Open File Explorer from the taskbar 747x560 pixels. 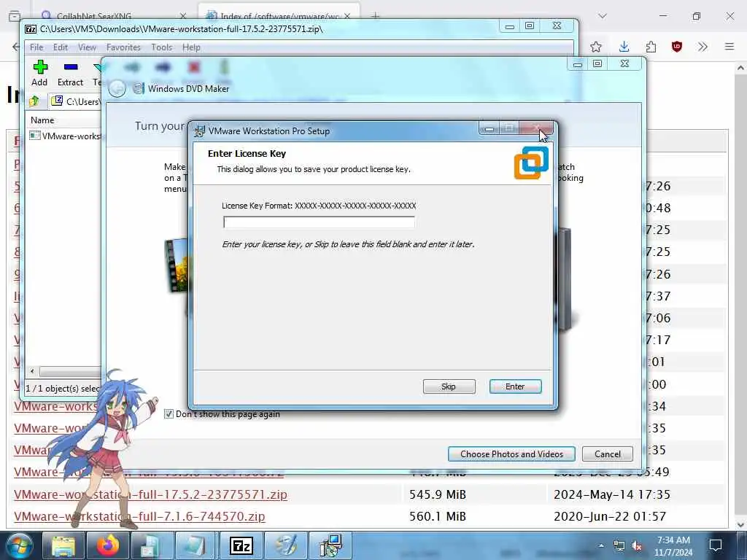click(63, 545)
